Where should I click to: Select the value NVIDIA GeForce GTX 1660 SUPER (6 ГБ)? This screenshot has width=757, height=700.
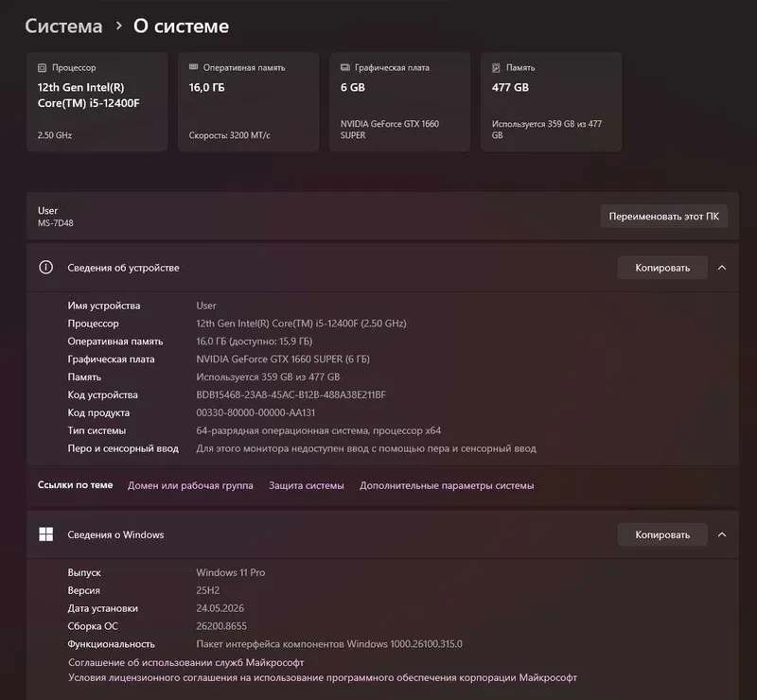[x=283, y=359]
